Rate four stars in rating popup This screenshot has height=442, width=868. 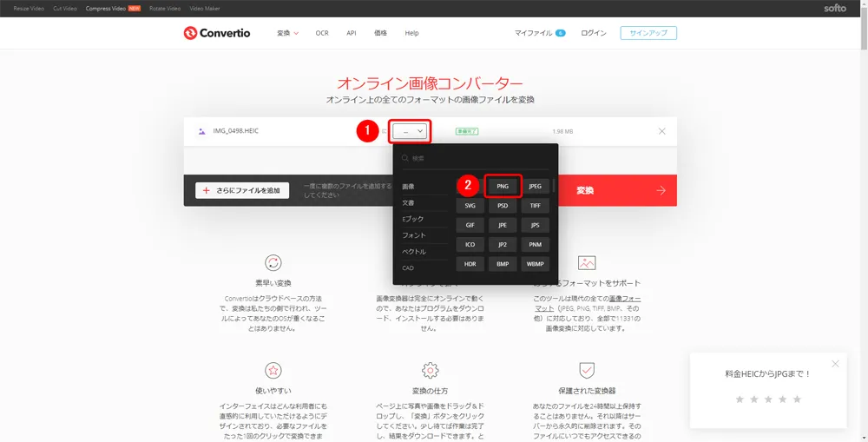click(783, 399)
